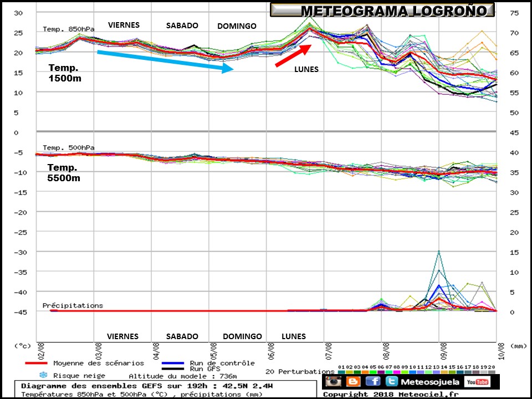Click the perturbation 08 magenta swatch
532x399 pixels.
click(397, 372)
